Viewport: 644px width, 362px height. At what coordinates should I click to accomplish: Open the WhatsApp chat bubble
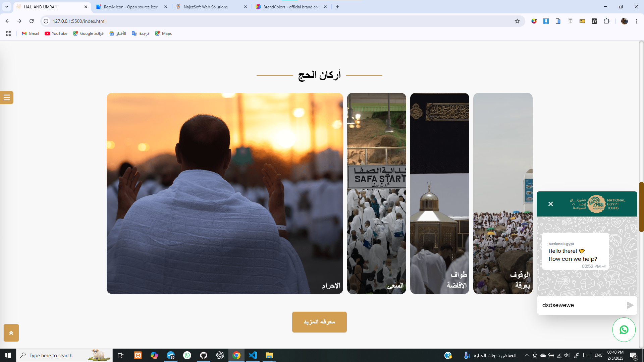point(624,330)
